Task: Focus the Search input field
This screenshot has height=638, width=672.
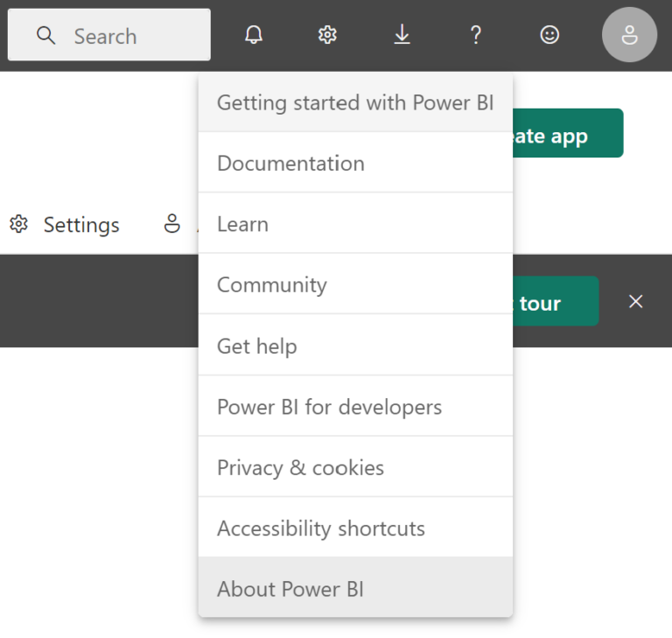Action: 109,35
